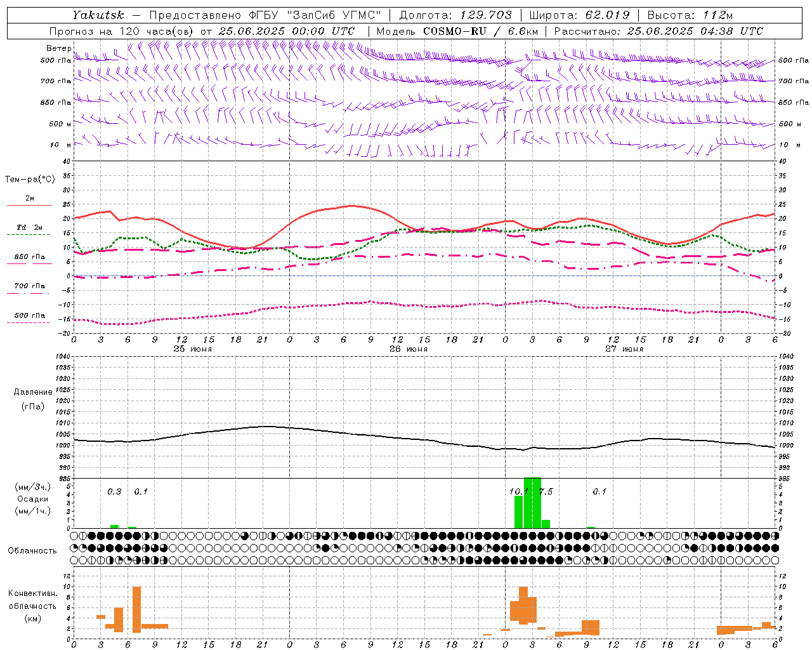812x650 pixels.
Task: Select the model name COSMO-RU / 6.6км
Action: click(x=480, y=31)
